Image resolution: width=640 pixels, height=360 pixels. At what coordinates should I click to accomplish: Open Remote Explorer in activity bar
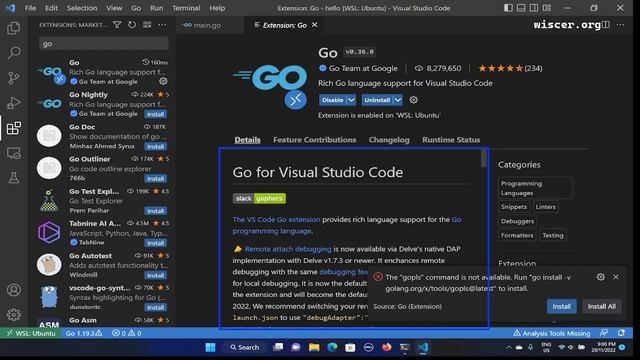pyautogui.click(x=13, y=153)
